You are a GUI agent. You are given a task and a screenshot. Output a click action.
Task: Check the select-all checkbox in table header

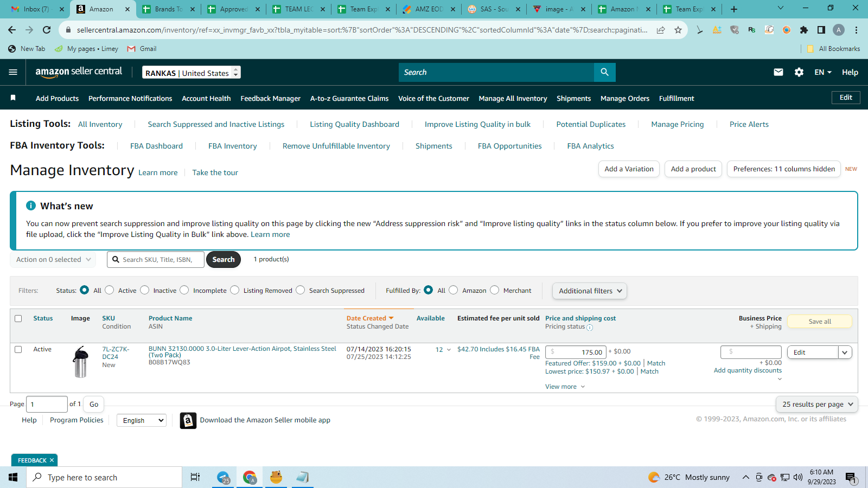18,318
